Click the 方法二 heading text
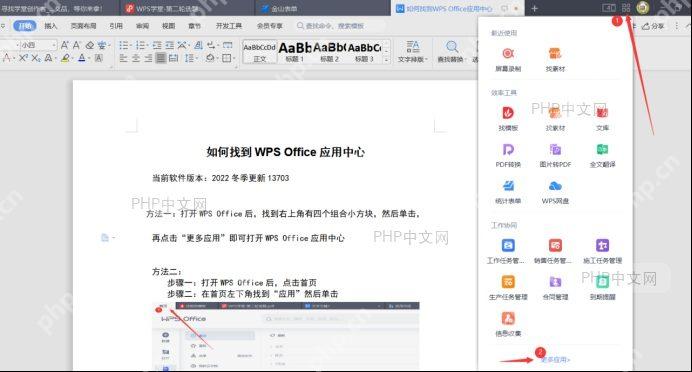This screenshot has height=372, width=692. pyautogui.click(x=167, y=272)
